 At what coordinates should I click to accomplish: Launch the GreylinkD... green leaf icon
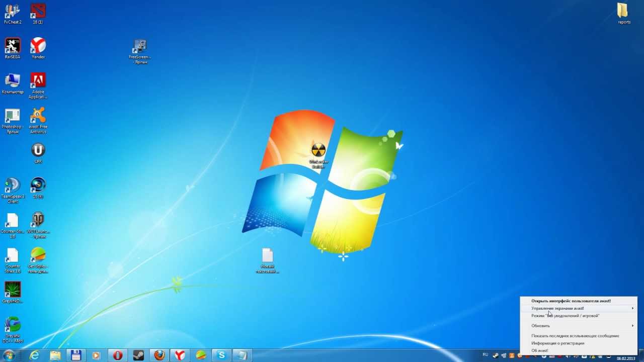[13, 292]
